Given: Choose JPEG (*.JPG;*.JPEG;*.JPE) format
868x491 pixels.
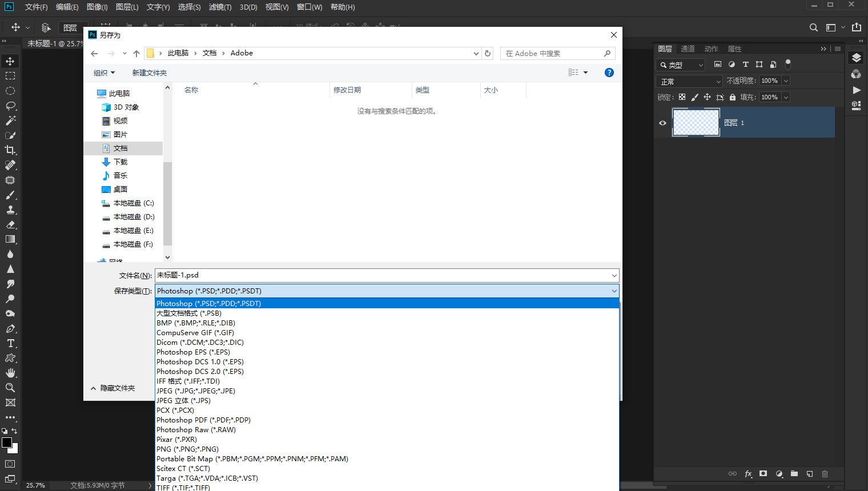Looking at the screenshot, I should (x=387, y=391).
